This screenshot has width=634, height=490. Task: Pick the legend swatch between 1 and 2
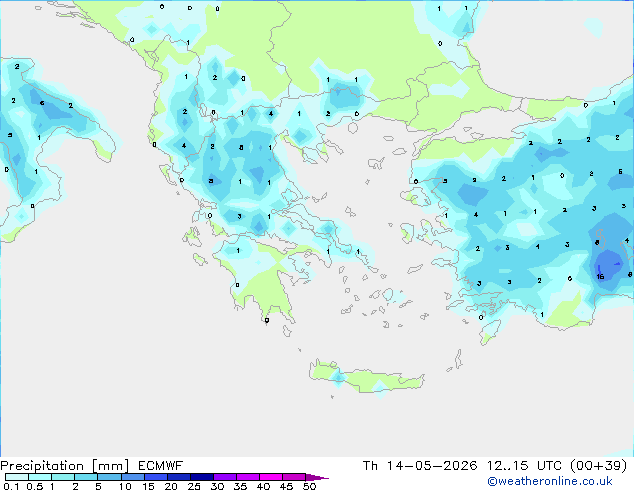tap(63, 477)
